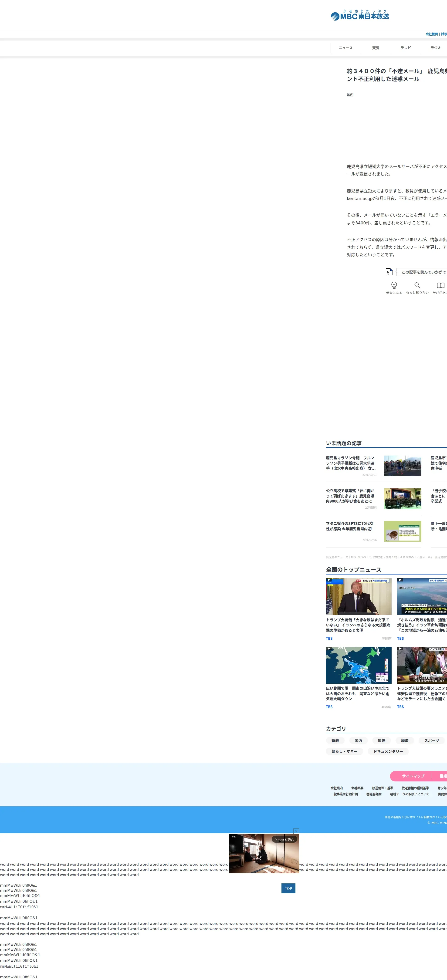447x980 pixels.
Task: Open the ニュース navigation tab
Action: click(345, 48)
